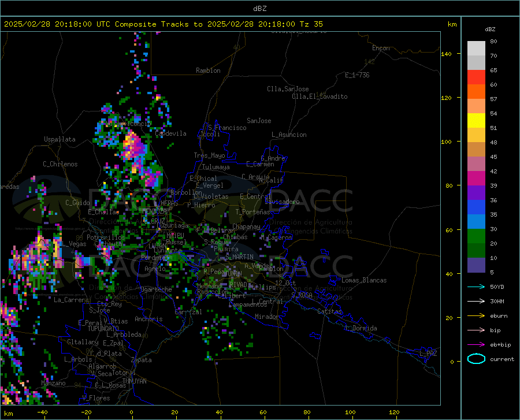Image resolution: width=520 pixels, height=420 pixels.
Task: Click the 'Manzano' map label
Action: point(53,383)
